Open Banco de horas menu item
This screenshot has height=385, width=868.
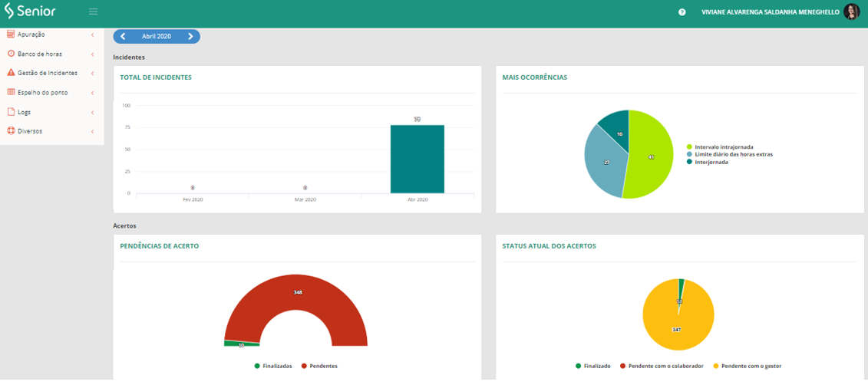tap(40, 54)
